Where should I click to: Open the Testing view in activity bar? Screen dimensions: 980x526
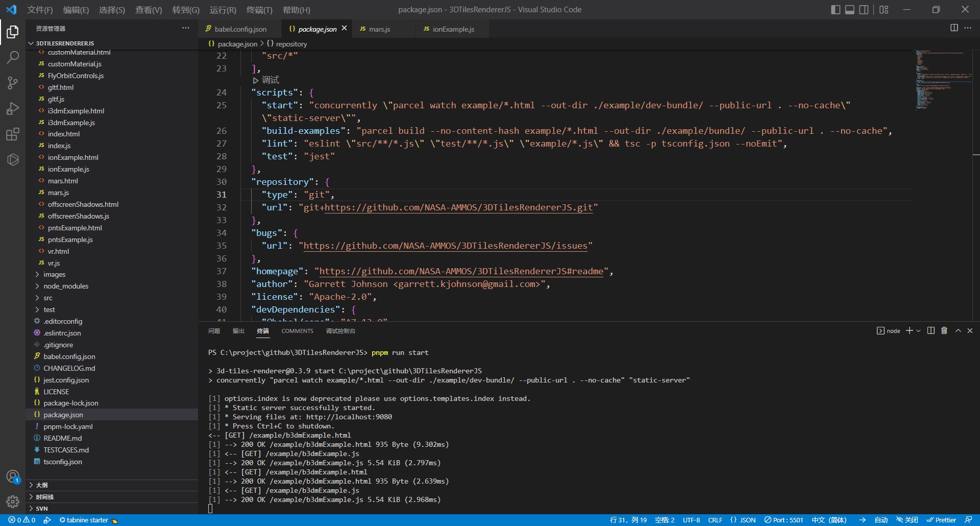(12, 160)
